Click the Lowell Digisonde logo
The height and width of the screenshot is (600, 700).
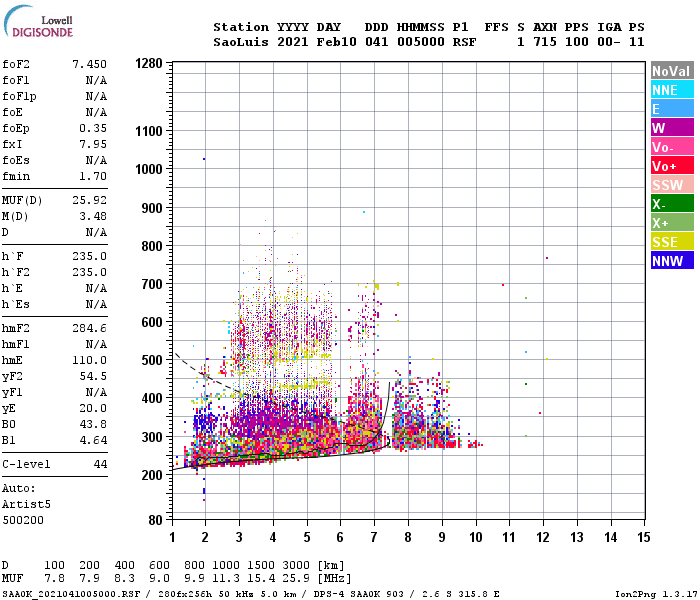(38, 21)
